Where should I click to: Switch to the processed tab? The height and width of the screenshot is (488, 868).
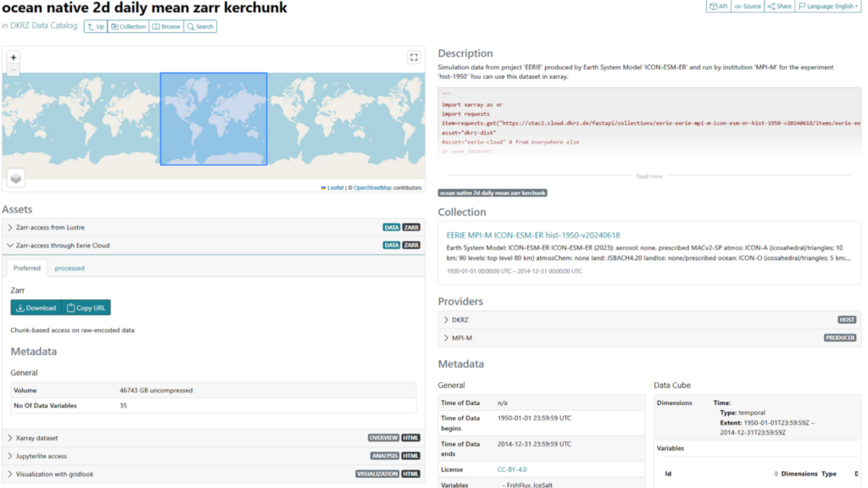(70, 268)
